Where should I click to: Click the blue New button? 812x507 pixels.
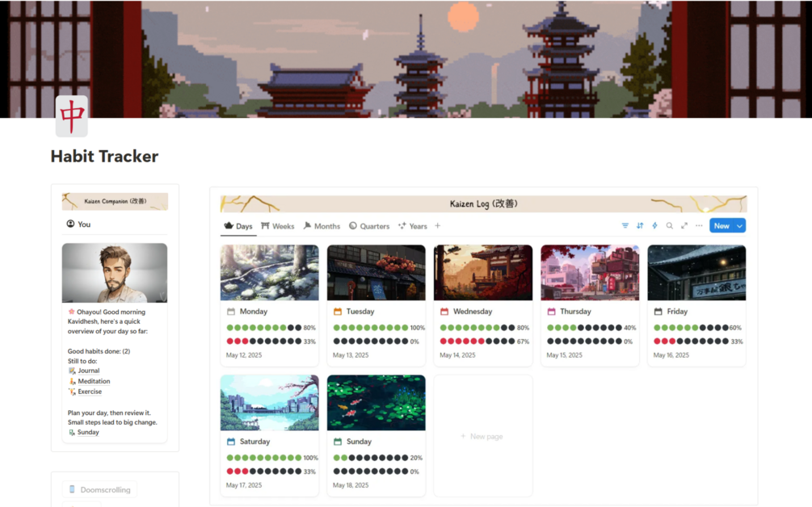pyautogui.click(x=722, y=225)
